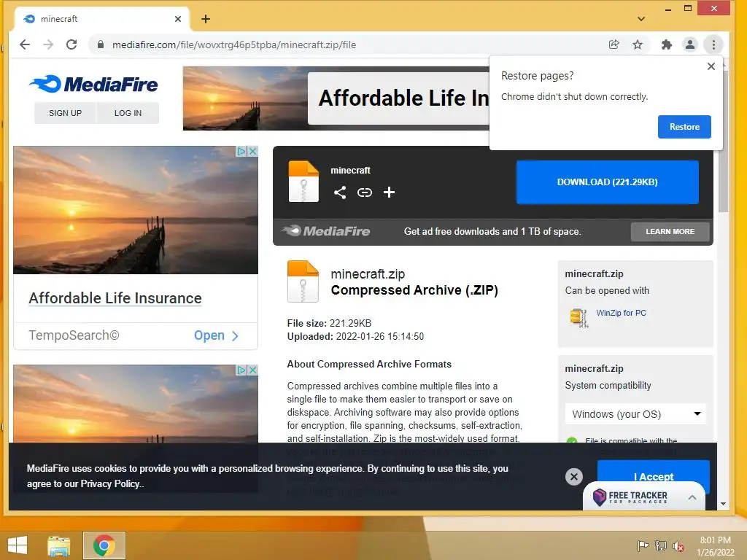Click the I Accept cookie button
This screenshot has height=560, width=747.
pos(653,471)
